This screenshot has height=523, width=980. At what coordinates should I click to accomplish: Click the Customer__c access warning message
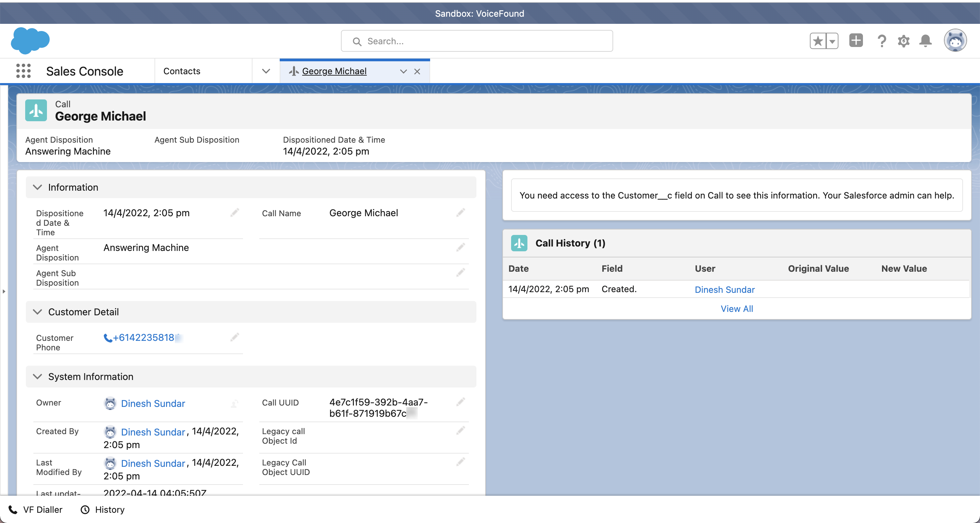737,195
